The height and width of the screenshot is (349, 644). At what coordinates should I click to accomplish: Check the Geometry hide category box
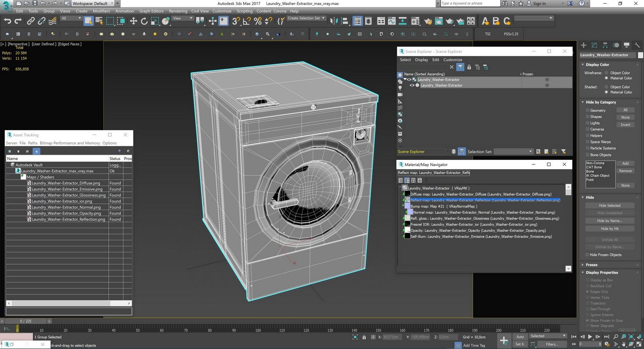point(587,110)
